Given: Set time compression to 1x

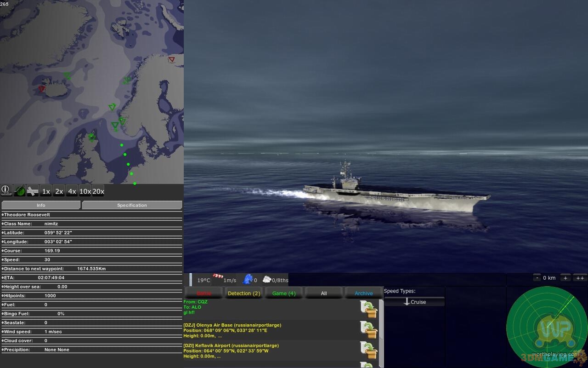Looking at the screenshot, I should (x=46, y=191).
